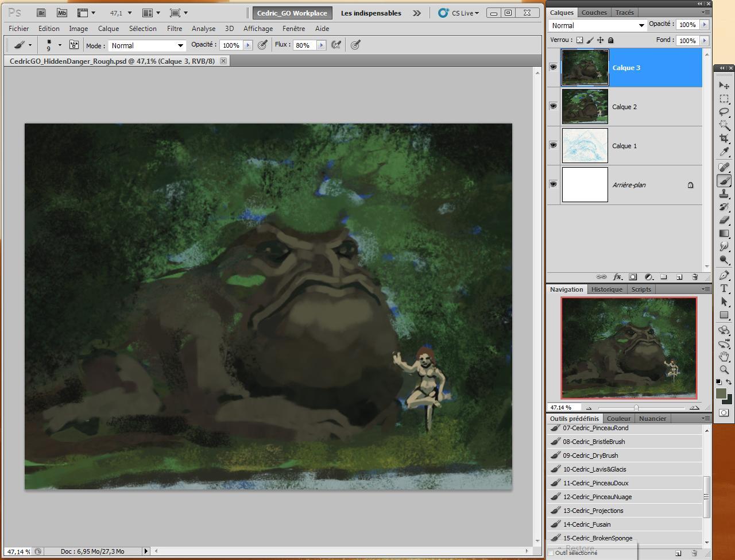Select the Hand tool
This screenshot has height=560, width=735.
724,357
